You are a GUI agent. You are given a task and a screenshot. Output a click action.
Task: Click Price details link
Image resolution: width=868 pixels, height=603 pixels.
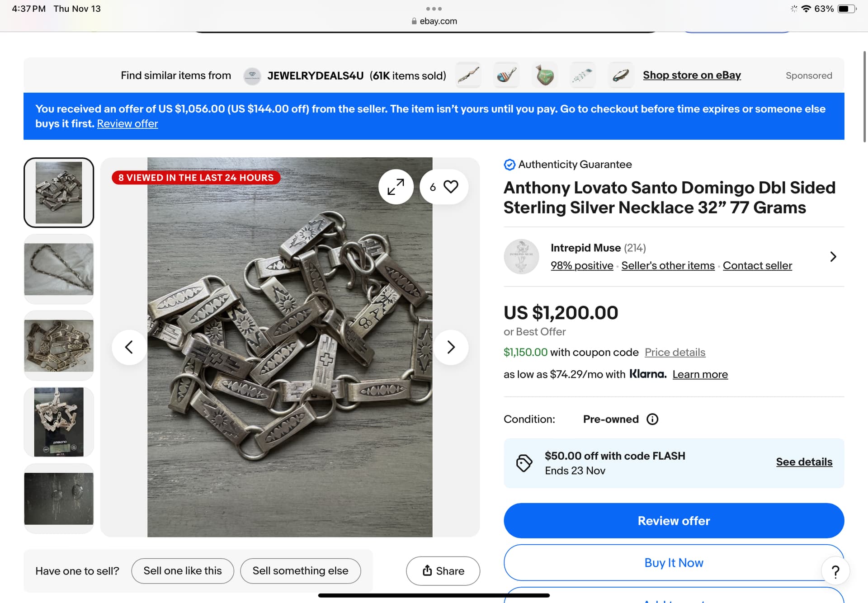click(675, 352)
